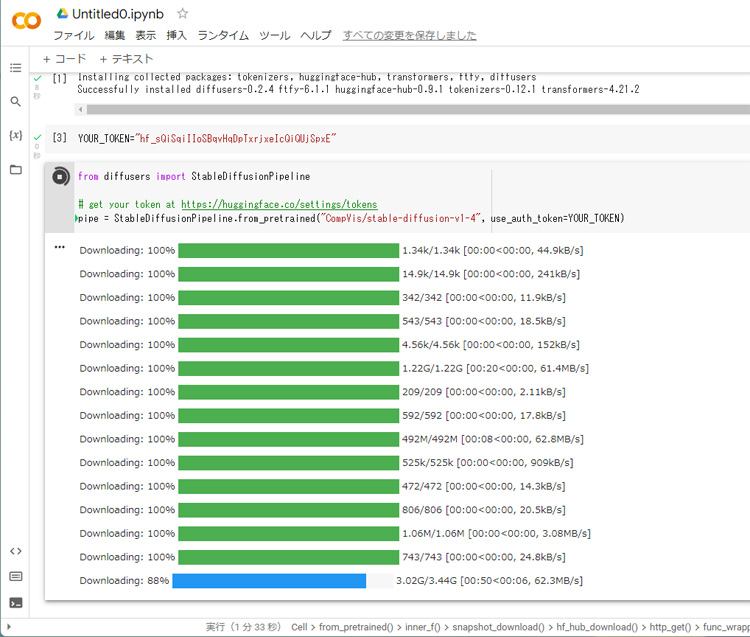Click the green checkmark of cell [3]

[38, 138]
